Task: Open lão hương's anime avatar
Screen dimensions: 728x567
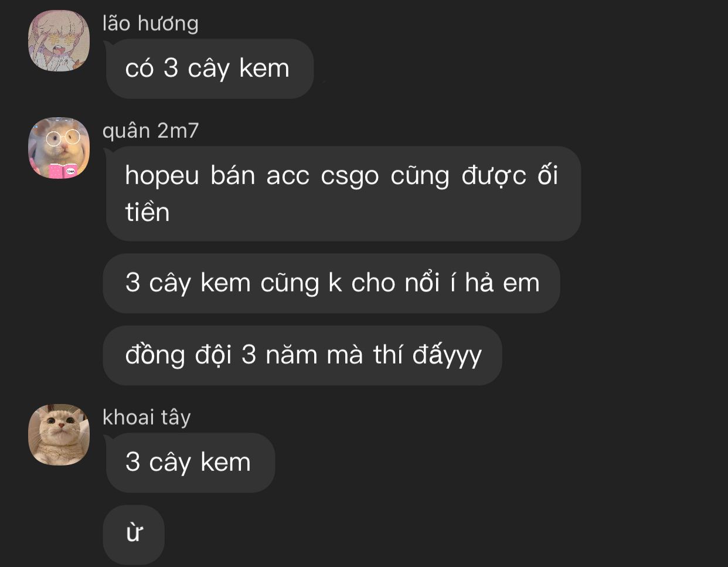Action: point(59,40)
